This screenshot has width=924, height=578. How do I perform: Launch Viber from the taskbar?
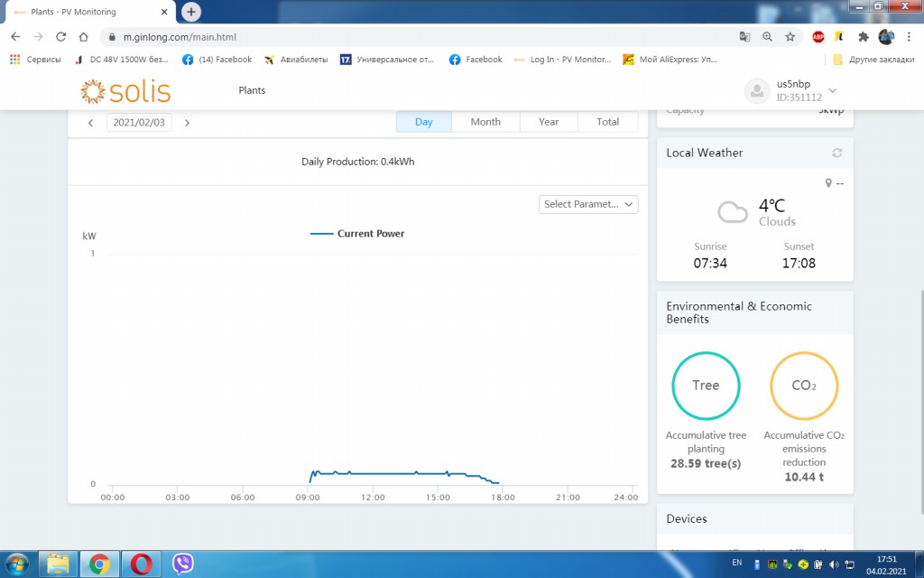[x=183, y=564]
